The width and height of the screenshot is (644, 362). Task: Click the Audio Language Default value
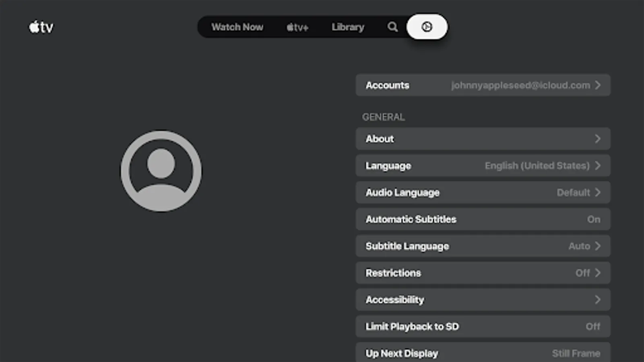coord(573,193)
